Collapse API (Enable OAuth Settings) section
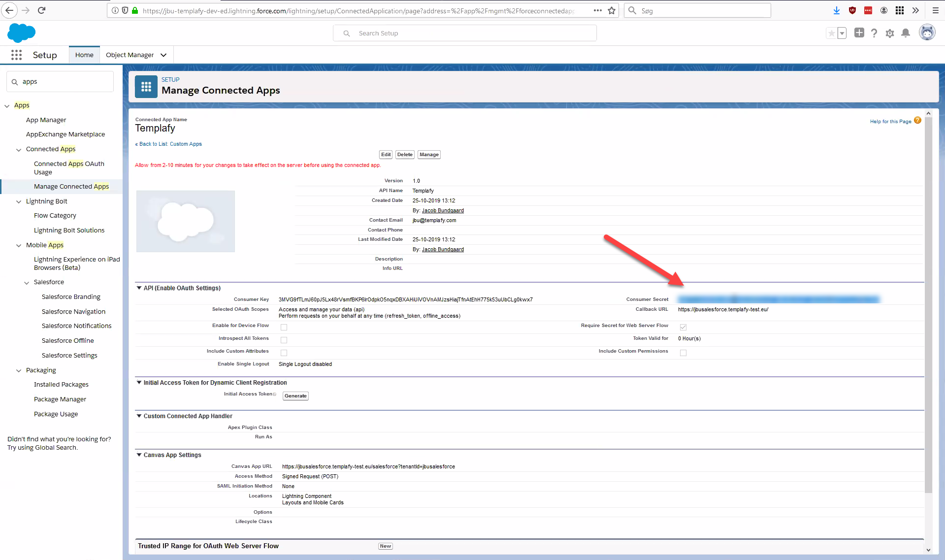Image resolution: width=945 pixels, height=560 pixels. coord(139,288)
